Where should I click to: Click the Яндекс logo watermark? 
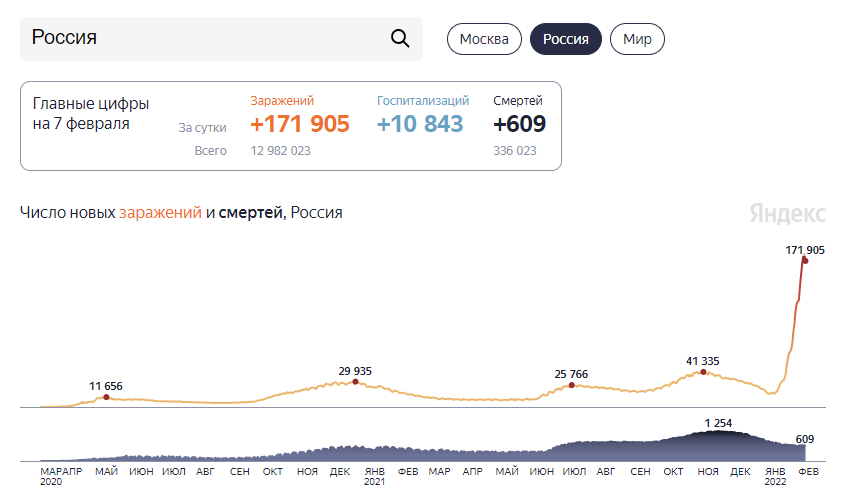(x=787, y=213)
